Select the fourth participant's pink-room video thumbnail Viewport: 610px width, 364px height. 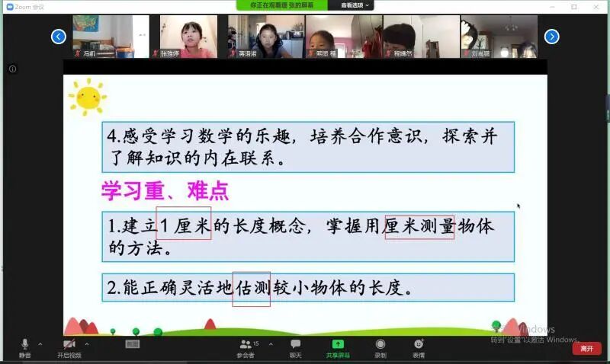344,37
